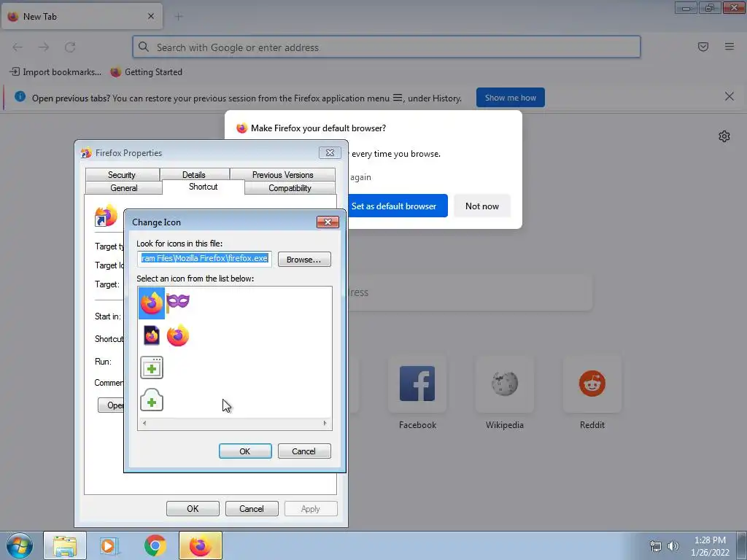Confirm Change Icon dialog with OK
Screen dimensions: 747x560
point(245,451)
